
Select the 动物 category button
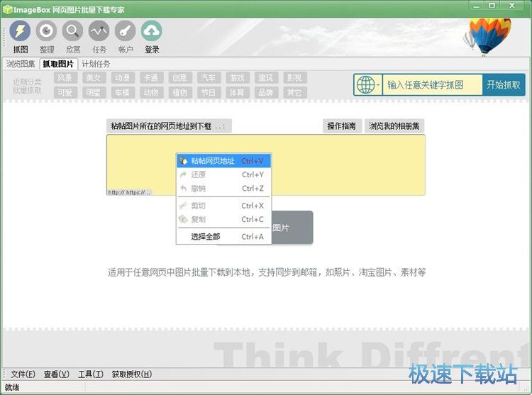[152, 93]
